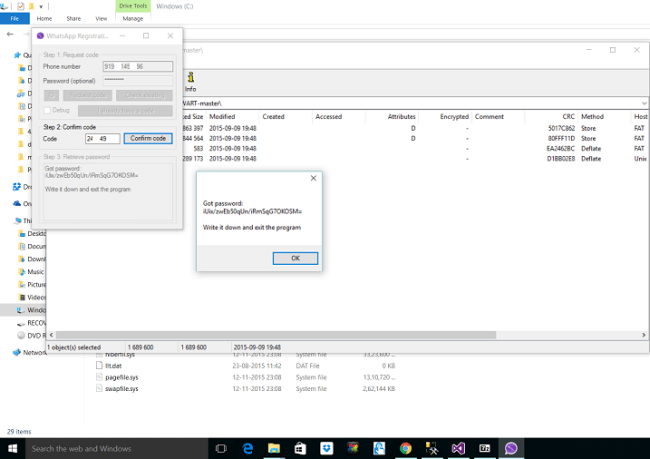Open the View ribbon tab
Screen dimensions: 650x459
point(101,19)
